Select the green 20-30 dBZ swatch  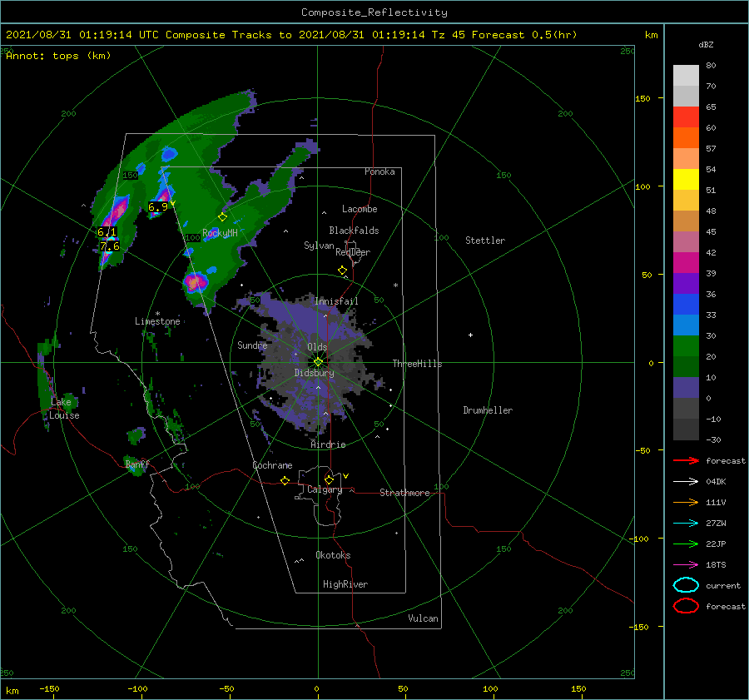[686, 346]
